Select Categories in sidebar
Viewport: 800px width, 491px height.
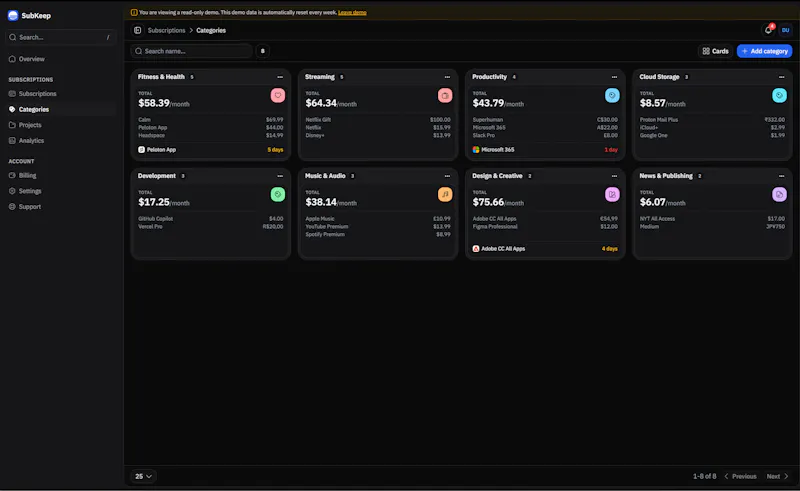(61, 109)
